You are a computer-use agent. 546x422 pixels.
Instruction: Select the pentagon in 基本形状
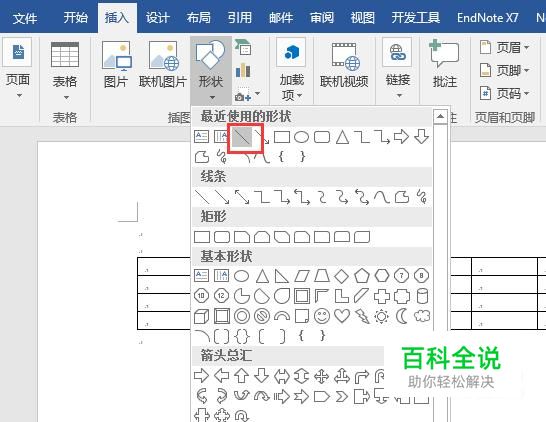tap(361, 276)
